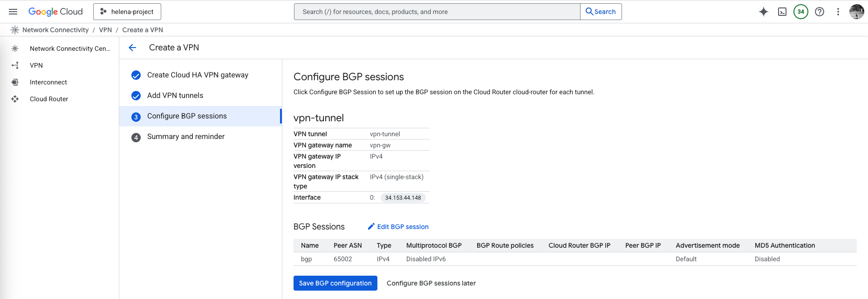This screenshot has height=299, width=868.
Task: Click into the resource search field
Action: click(x=437, y=12)
